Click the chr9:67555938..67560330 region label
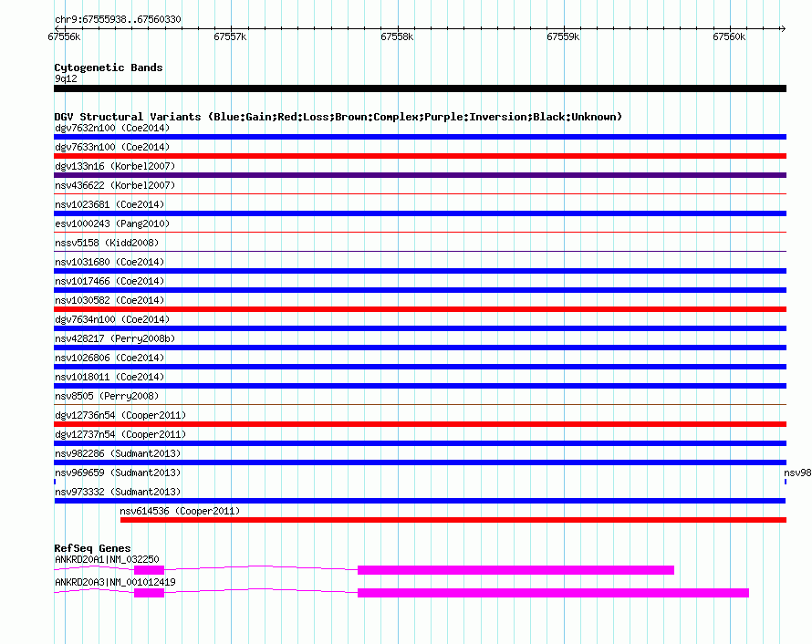 pyautogui.click(x=118, y=20)
